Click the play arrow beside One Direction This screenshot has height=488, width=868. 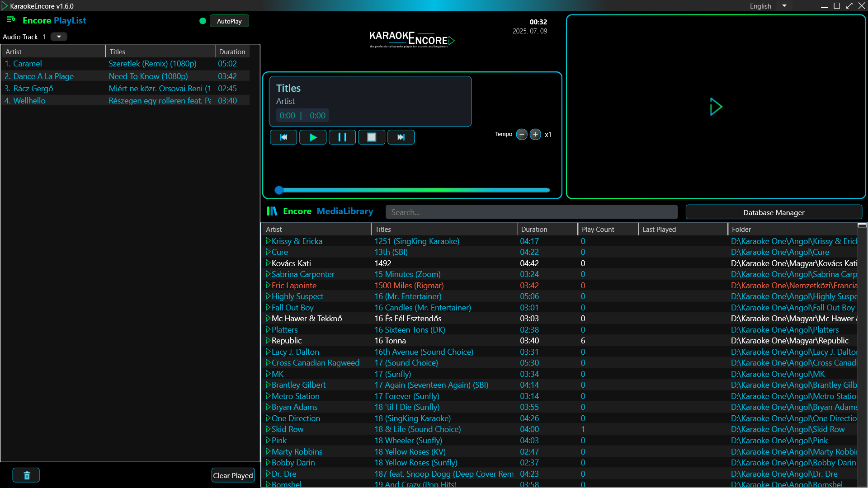coord(268,418)
